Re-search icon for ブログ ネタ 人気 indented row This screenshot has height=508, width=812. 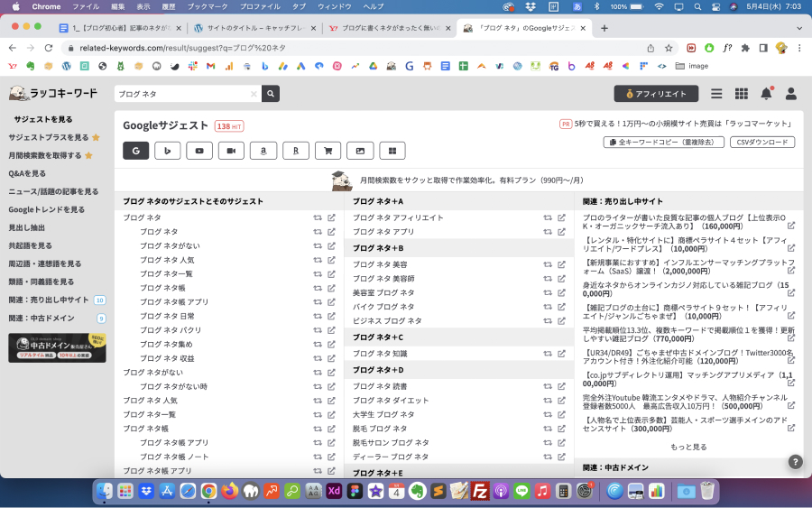coord(318,260)
